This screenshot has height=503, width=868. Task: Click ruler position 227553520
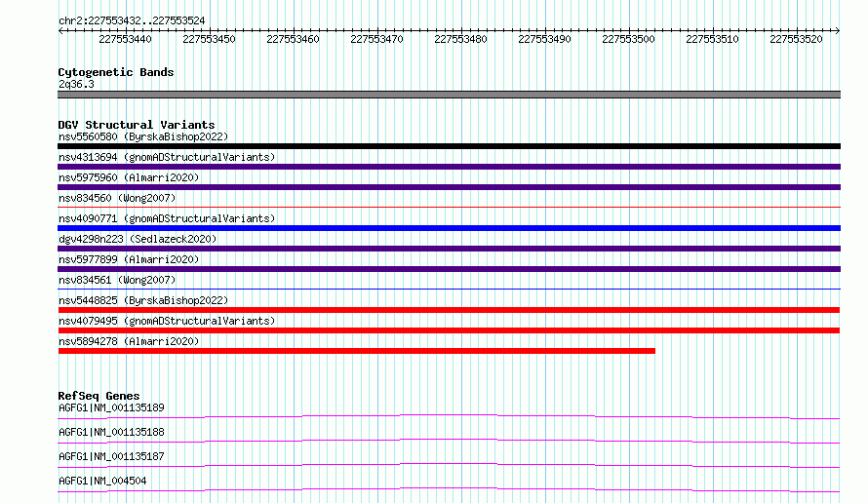click(x=796, y=39)
